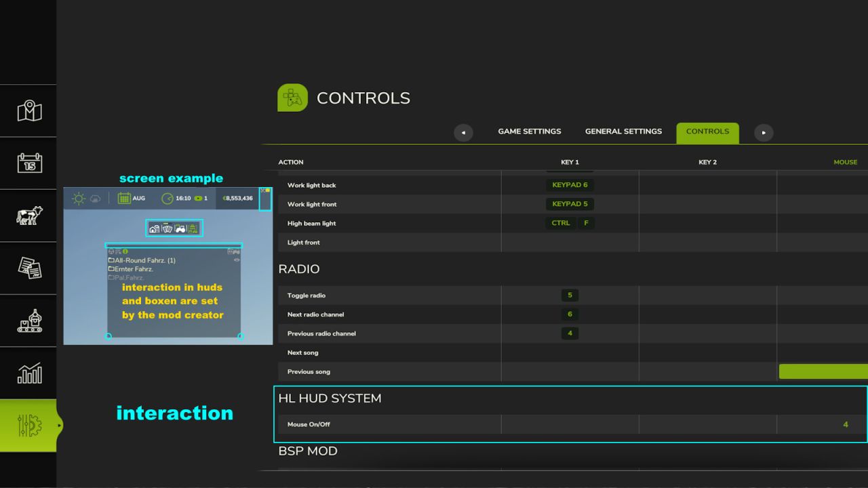Check the Ernter Fahrz. checkbox

coord(112,268)
